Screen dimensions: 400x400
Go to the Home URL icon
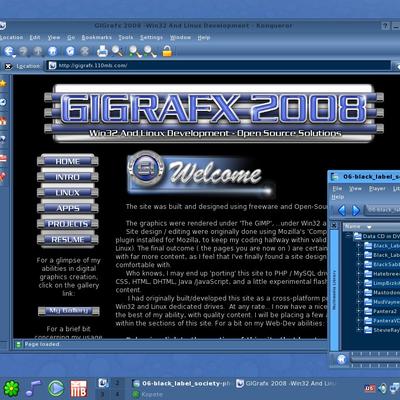(53, 51)
